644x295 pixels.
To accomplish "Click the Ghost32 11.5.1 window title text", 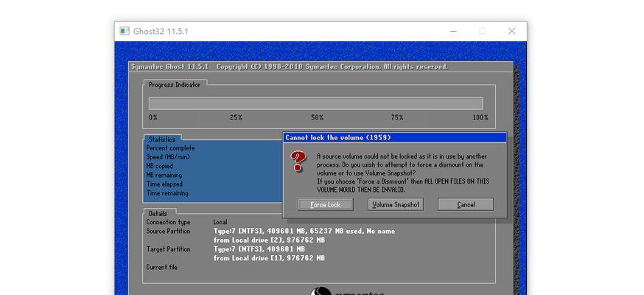I will 161,31.
